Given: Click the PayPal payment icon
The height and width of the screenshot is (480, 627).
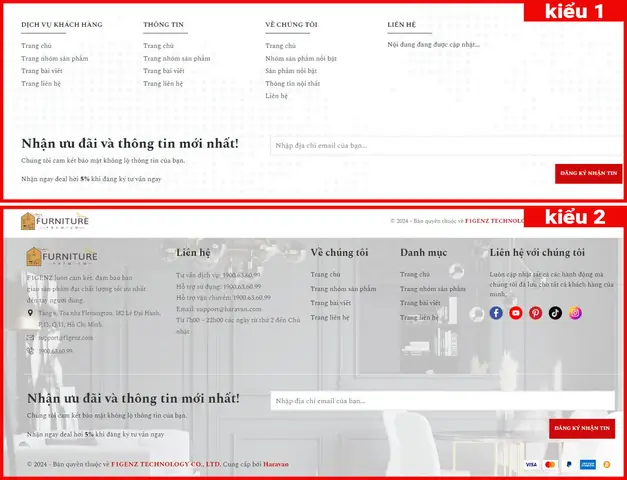Looking at the screenshot, I should [569, 464].
